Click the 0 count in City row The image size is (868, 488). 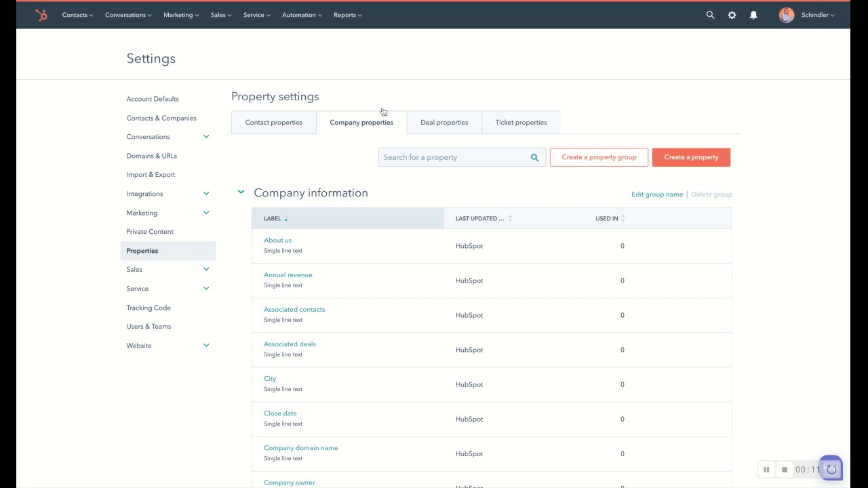(622, 384)
